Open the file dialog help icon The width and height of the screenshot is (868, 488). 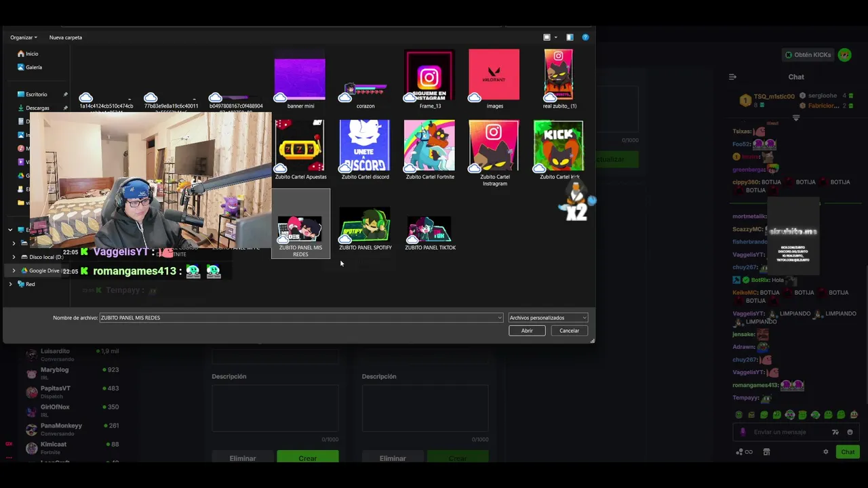coord(586,37)
